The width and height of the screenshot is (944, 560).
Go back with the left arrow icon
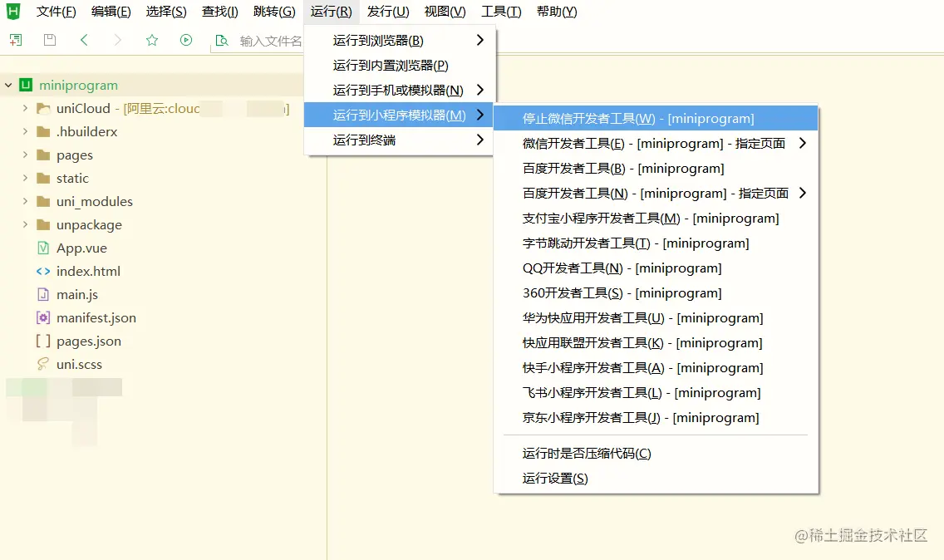pyautogui.click(x=84, y=41)
